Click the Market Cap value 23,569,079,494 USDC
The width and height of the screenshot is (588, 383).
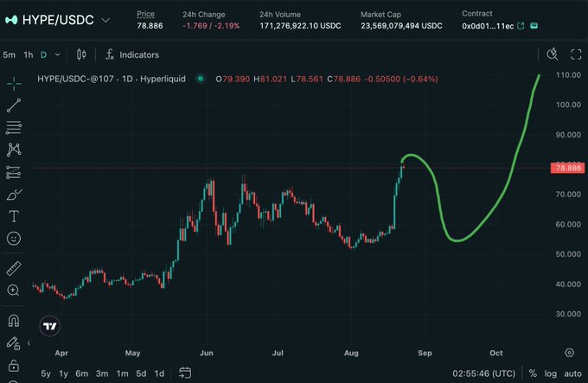401,26
